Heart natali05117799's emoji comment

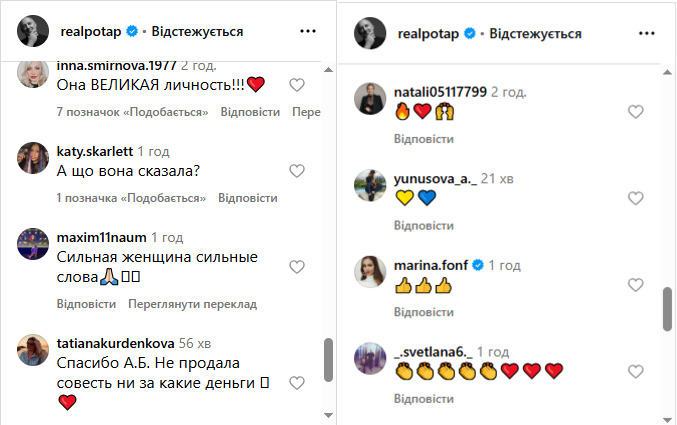coord(635,112)
